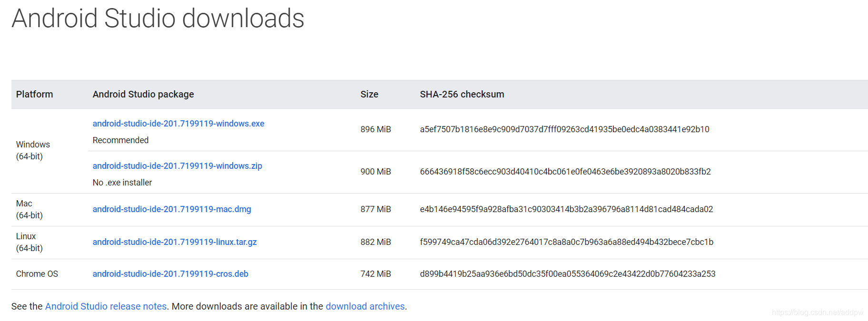Open Android Studio release notes link
Viewport: 868px width, 321px height.
[x=106, y=306]
